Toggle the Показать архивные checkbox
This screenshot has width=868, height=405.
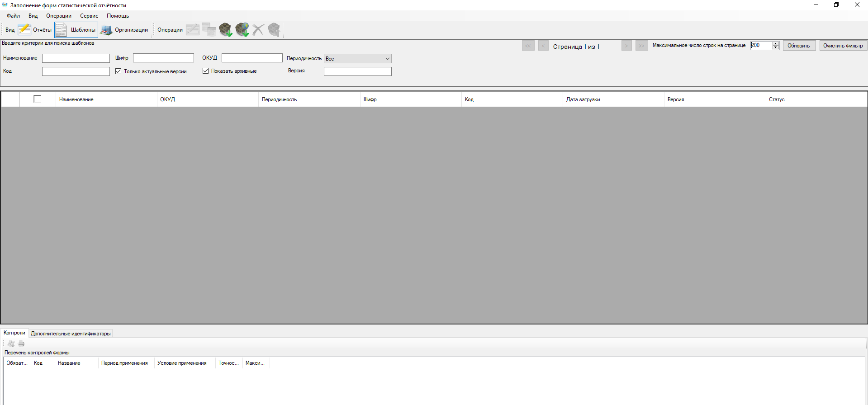click(206, 71)
